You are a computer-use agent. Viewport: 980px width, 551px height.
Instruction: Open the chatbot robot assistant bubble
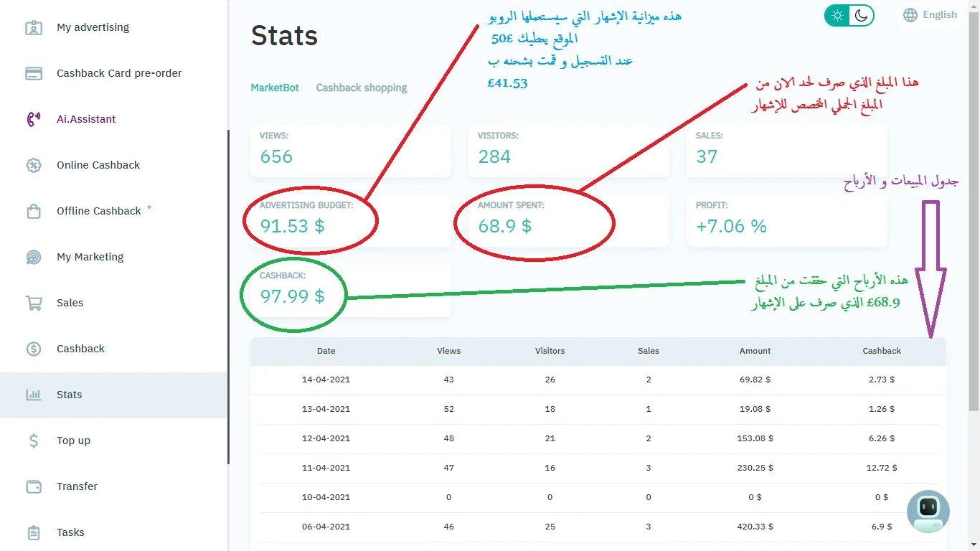928,511
